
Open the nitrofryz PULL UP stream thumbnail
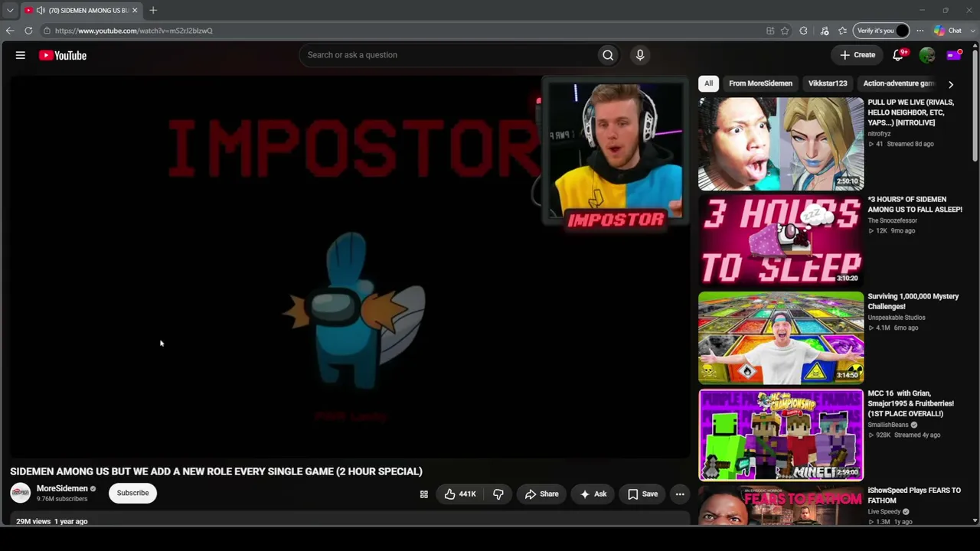click(781, 144)
